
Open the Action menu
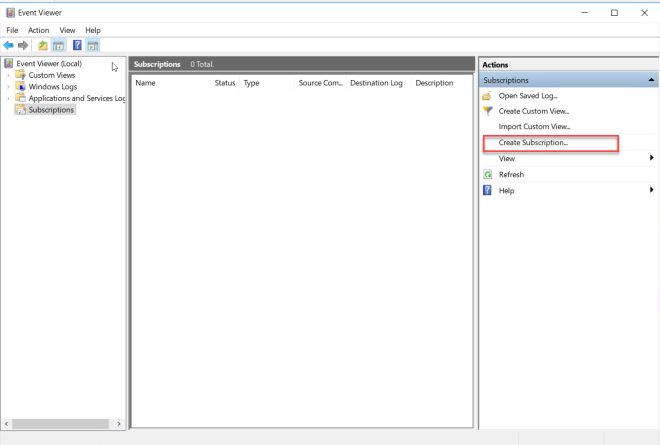(x=38, y=30)
